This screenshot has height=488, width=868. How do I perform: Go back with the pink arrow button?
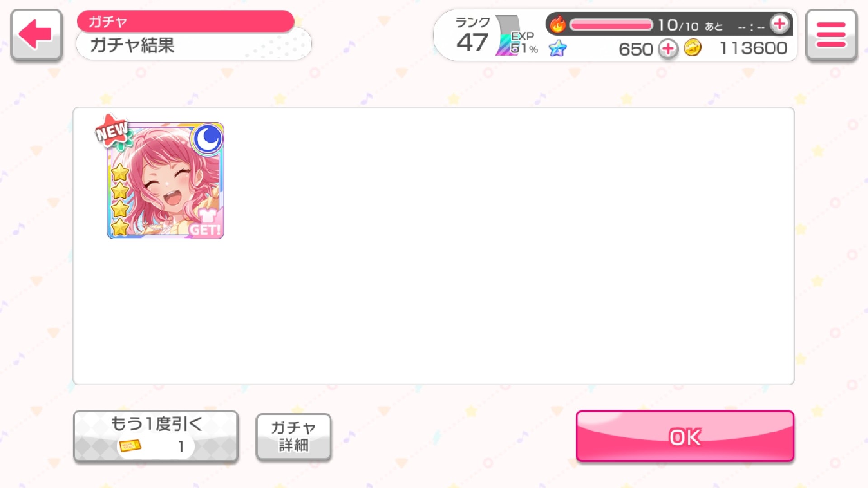point(36,35)
